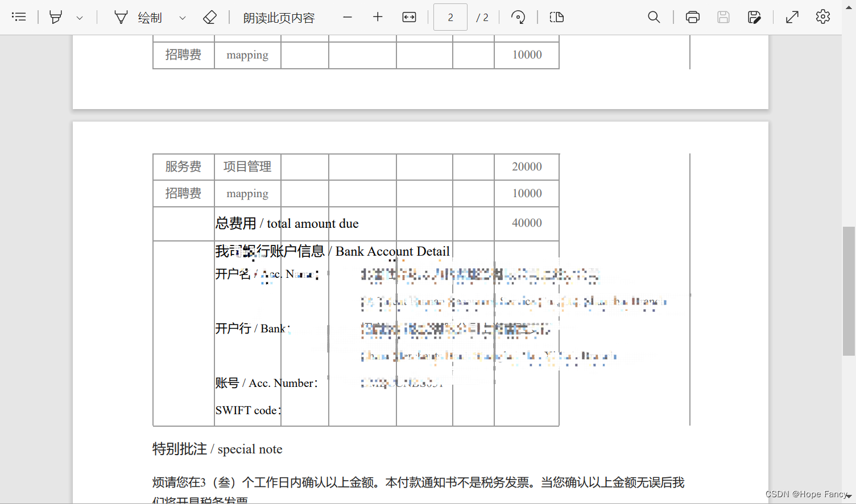
Task: Print the PDF document
Action: [x=693, y=17]
